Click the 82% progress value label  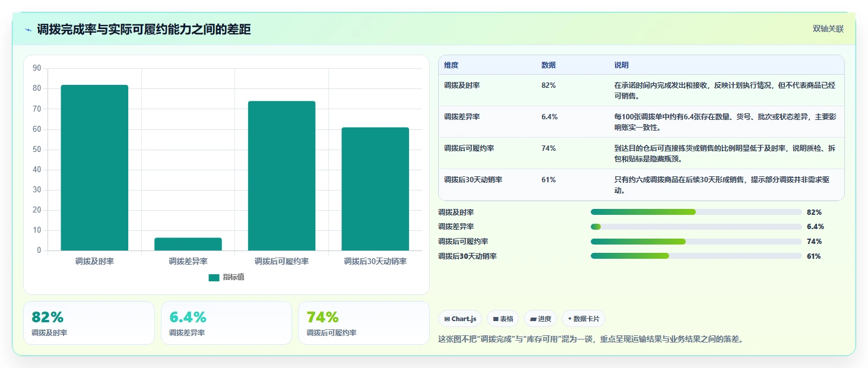pyautogui.click(x=815, y=212)
